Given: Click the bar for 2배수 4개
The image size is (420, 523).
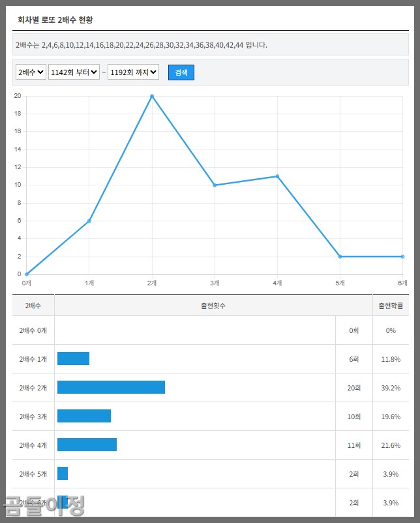Looking at the screenshot, I should (x=87, y=445).
